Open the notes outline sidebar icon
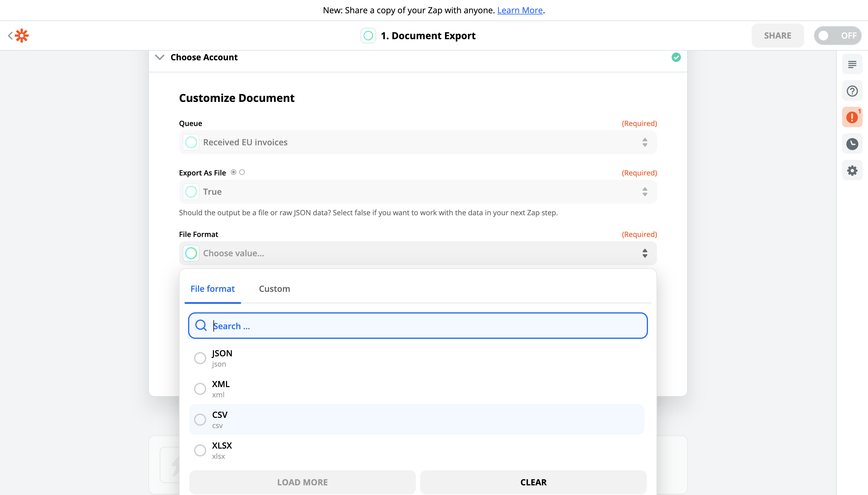The height and width of the screenshot is (495, 868). coord(852,64)
